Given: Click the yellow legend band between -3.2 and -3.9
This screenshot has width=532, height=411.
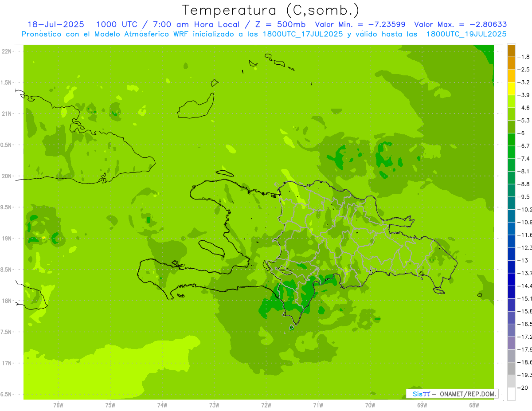Looking at the screenshot, I should click(511, 89).
